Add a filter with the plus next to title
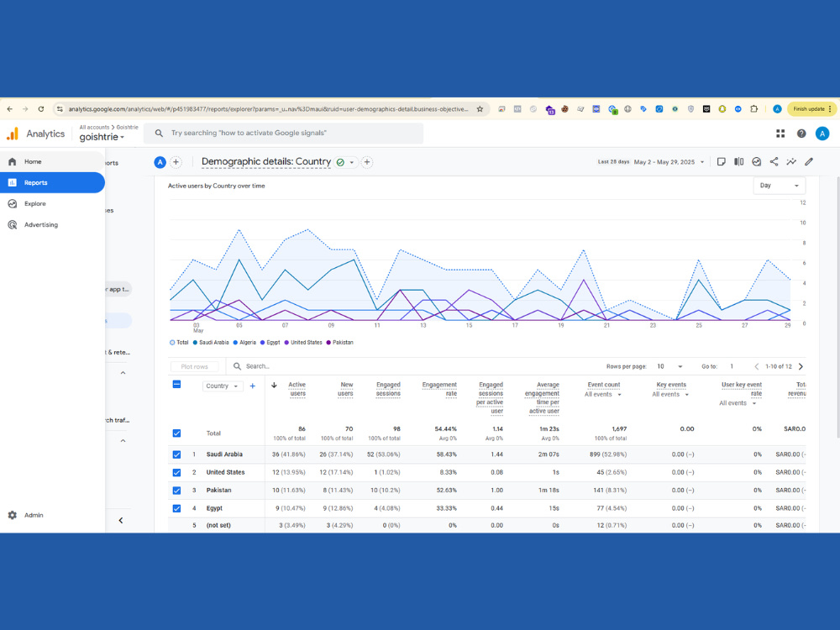Viewport: 840px width, 630px height. pos(367,162)
